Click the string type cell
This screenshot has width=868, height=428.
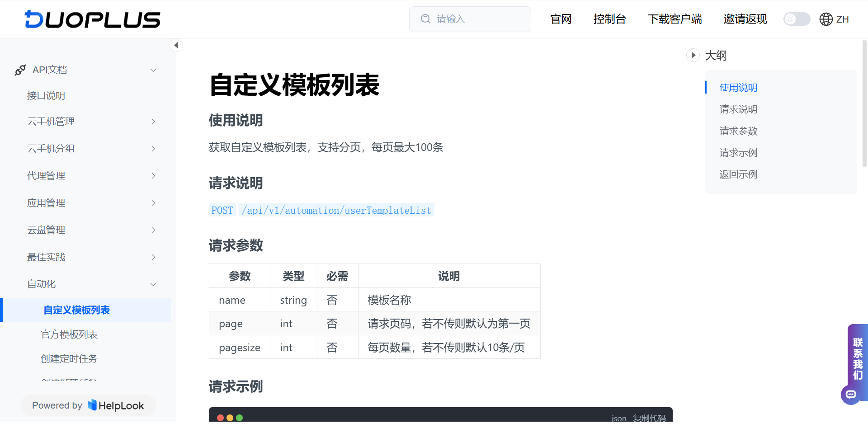293,300
